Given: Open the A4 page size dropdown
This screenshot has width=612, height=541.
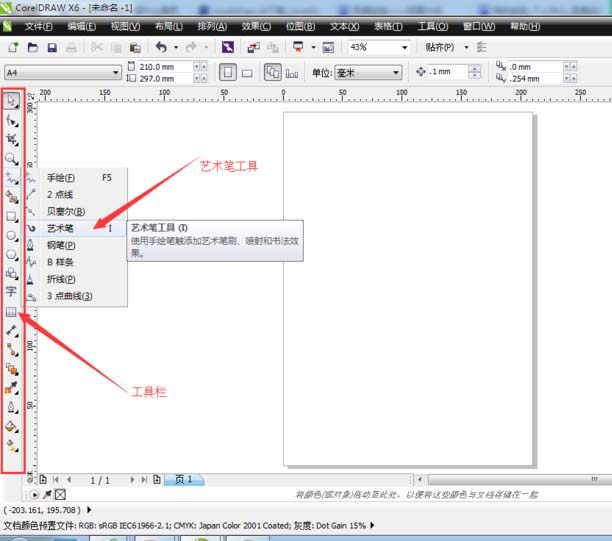Looking at the screenshot, I should click(x=115, y=73).
